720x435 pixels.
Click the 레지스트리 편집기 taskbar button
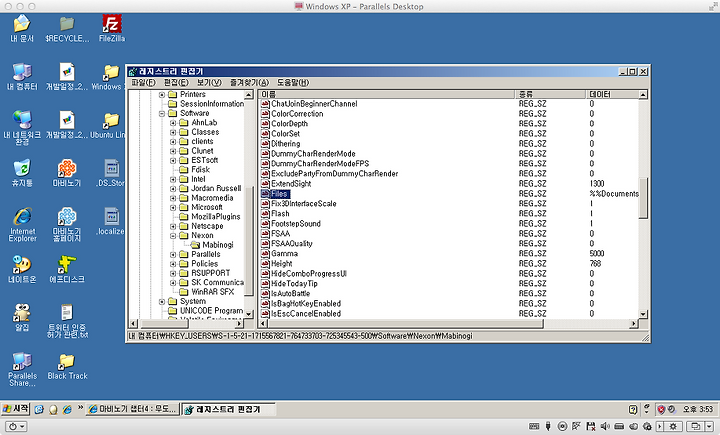[x=228, y=409]
